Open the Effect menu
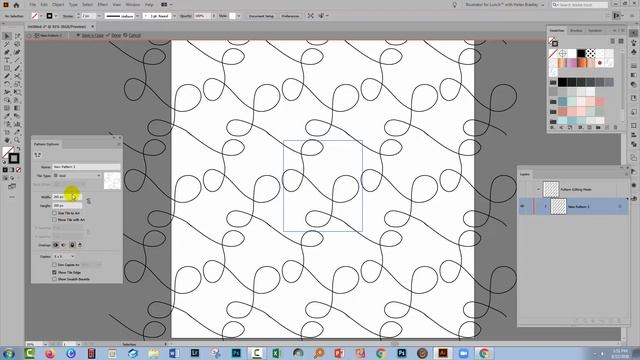Image resolution: width=640 pixels, height=360 pixels. (x=102, y=4)
